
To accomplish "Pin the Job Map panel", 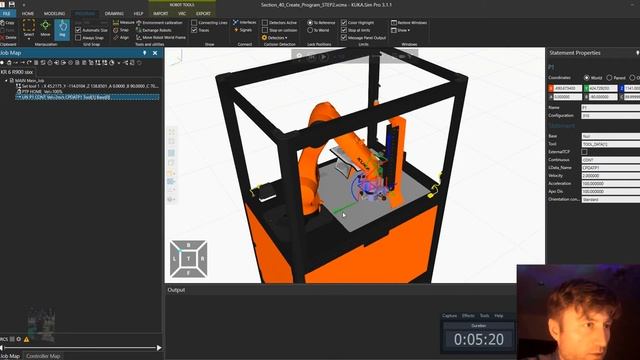I will click(x=144, y=53).
